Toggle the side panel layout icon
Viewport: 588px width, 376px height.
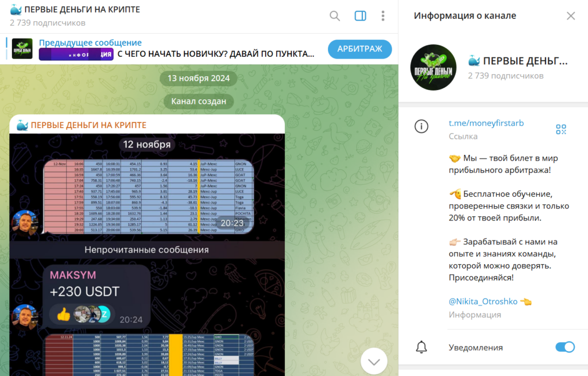point(361,15)
